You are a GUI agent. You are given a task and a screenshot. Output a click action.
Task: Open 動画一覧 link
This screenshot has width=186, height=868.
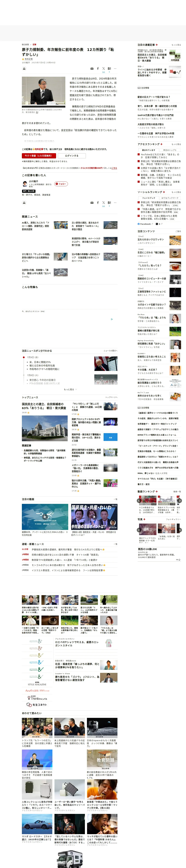coord(177,492)
